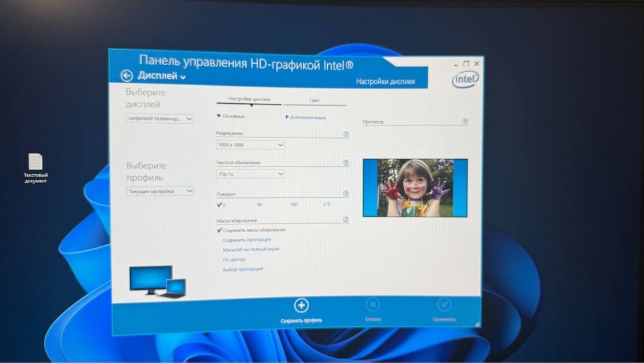The image size is (644, 363).
Task: Open the resolution dropdown 1920 x 1080
Action: [x=250, y=144]
